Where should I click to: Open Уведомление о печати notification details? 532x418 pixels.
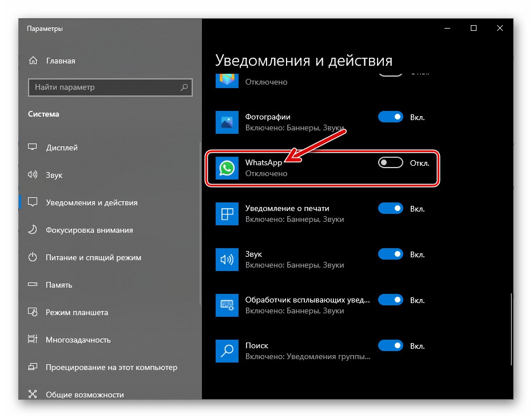coord(287,208)
